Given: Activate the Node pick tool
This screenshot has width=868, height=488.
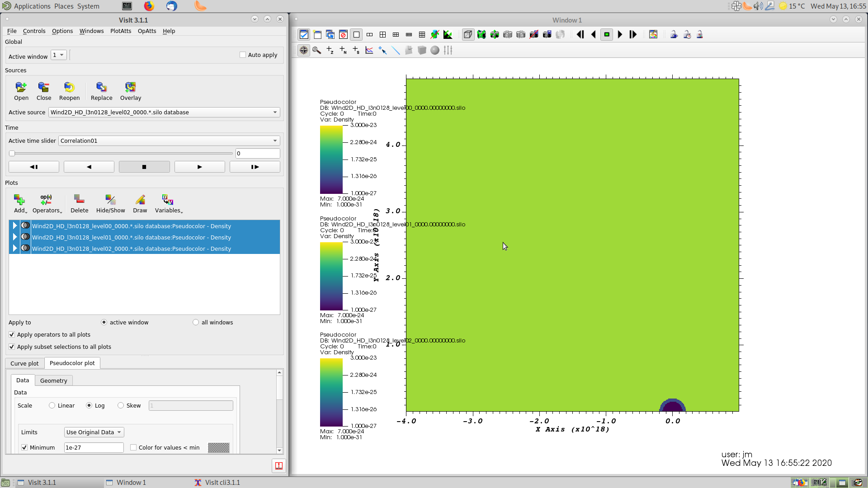Looking at the screenshot, I should [x=343, y=50].
